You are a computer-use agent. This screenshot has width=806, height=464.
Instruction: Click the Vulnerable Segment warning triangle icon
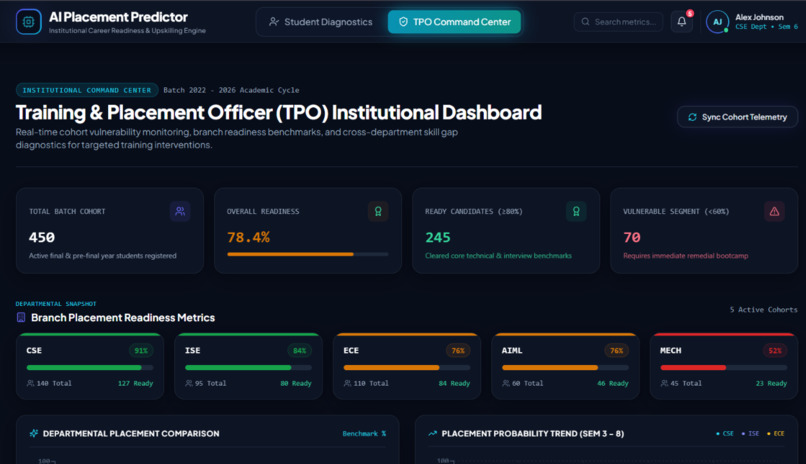[x=774, y=211]
